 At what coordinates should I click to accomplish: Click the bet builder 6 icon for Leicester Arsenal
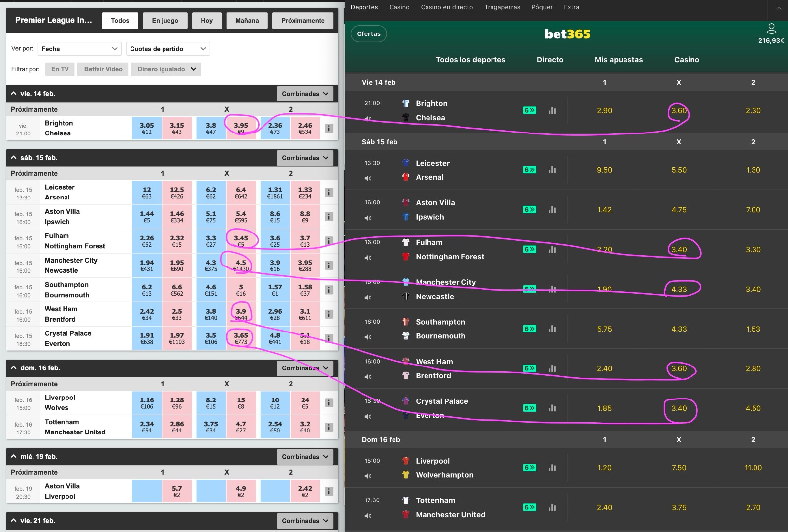coord(529,169)
